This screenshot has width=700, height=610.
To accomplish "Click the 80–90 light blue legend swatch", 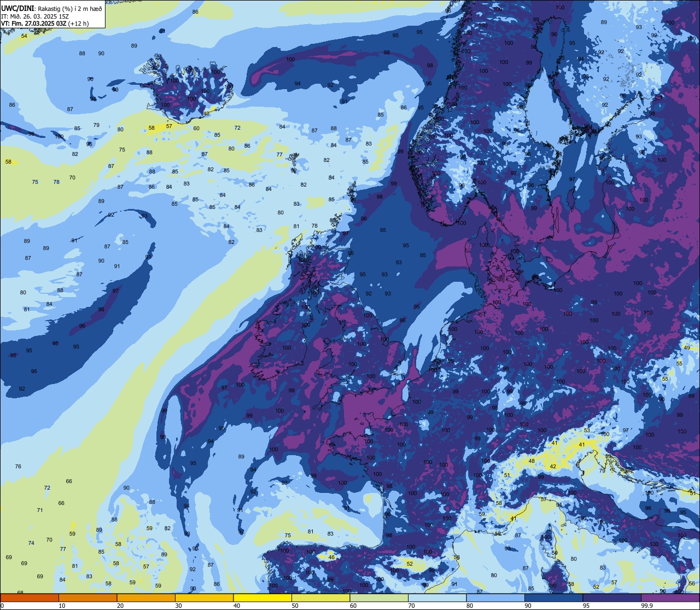I will point(495,597).
